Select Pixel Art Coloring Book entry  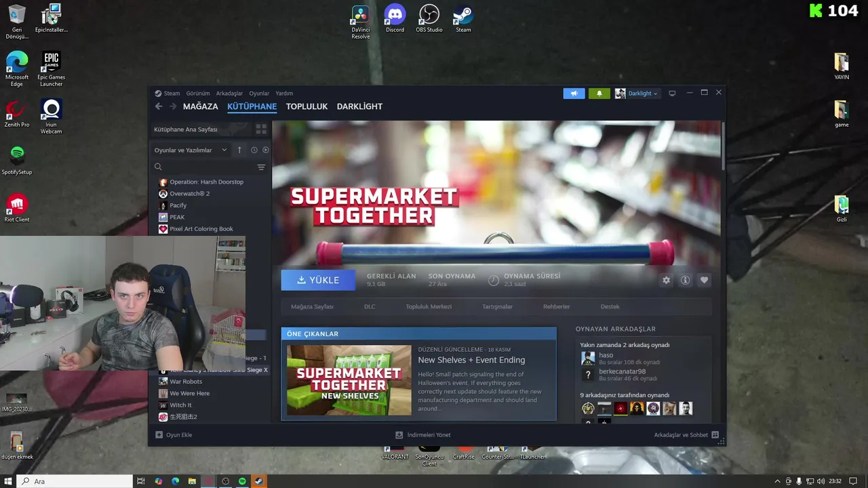point(201,229)
